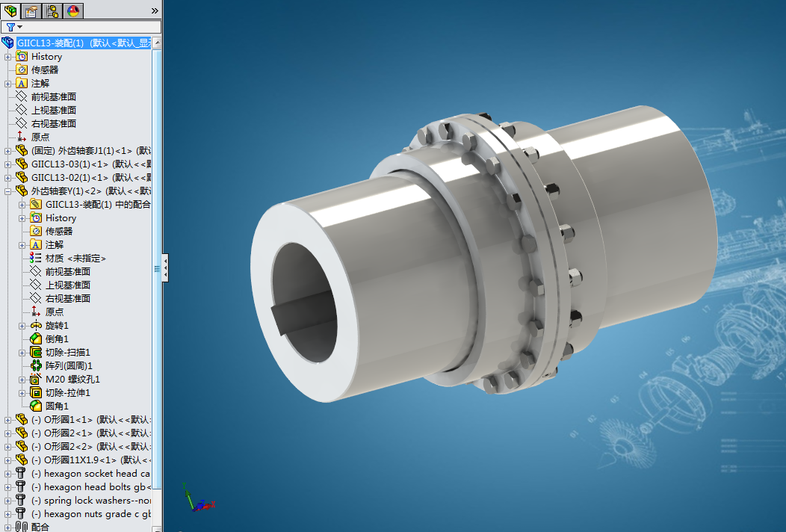Click the 切除-拉伸1 extrude cut icon
Screen dimensions: 786x532
pos(36,392)
